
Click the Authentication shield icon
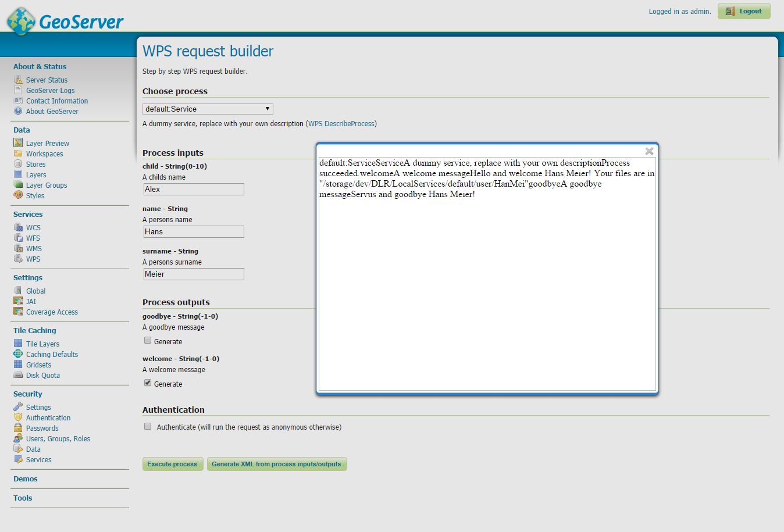[18, 417]
